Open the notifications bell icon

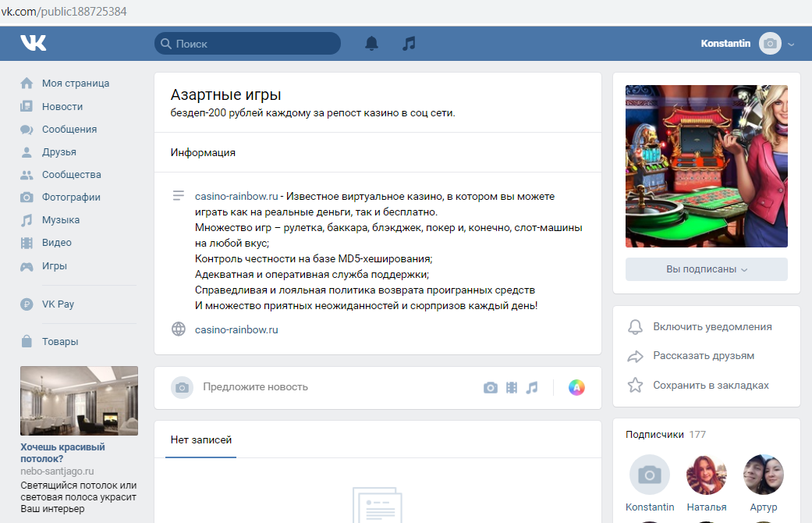point(371,44)
